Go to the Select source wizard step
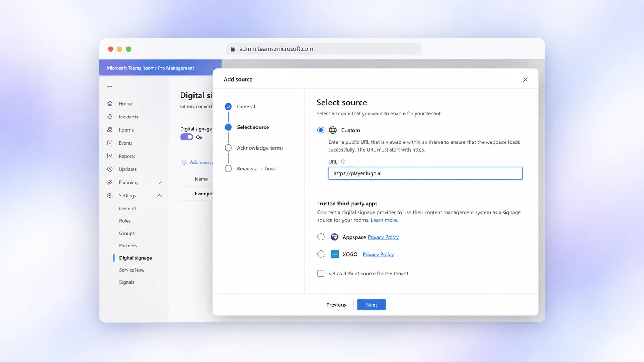The height and width of the screenshot is (362, 644). point(247,127)
